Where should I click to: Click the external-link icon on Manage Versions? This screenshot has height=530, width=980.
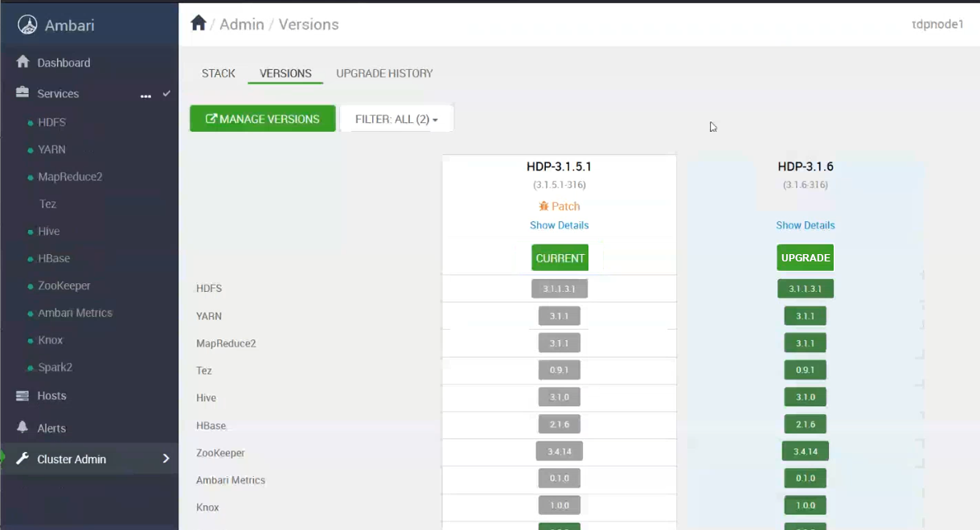(211, 119)
